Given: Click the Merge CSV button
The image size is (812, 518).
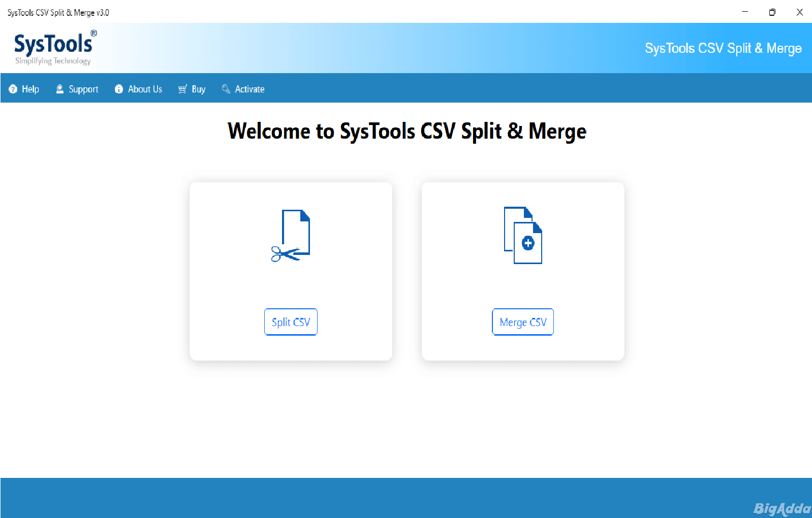Looking at the screenshot, I should click(523, 322).
